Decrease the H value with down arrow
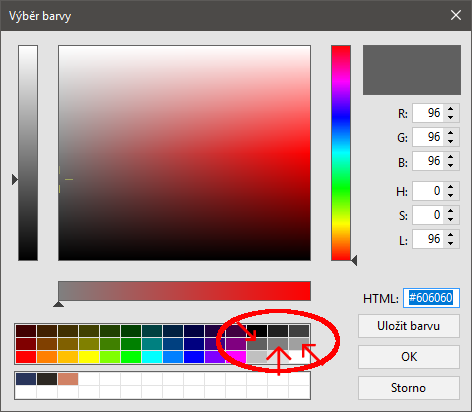472x412 pixels. [451, 195]
